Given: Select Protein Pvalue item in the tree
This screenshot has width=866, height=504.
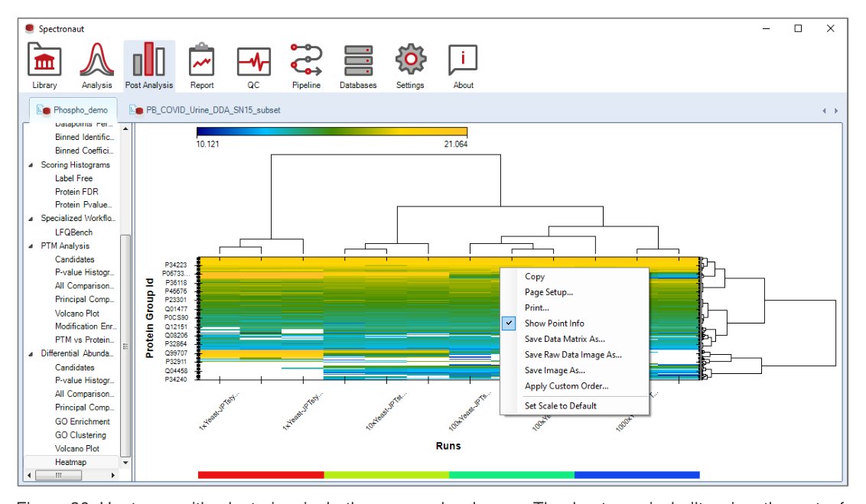Looking at the screenshot, I should tap(83, 205).
